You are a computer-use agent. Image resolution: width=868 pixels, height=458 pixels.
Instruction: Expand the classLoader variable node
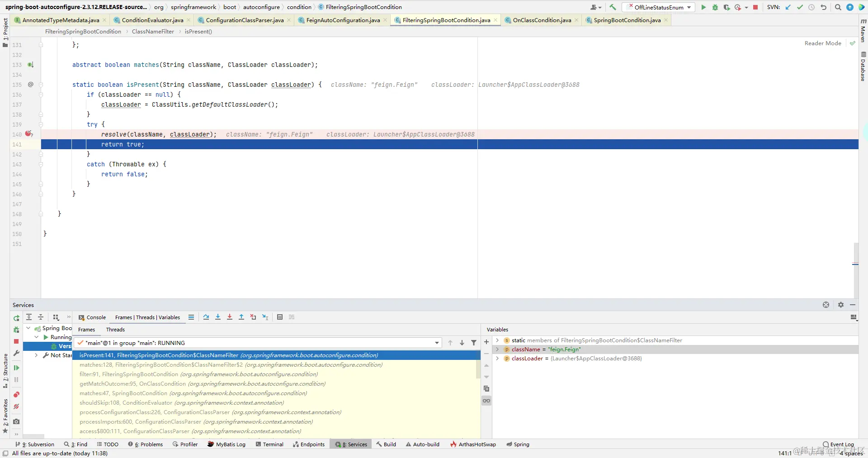tap(497, 359)
